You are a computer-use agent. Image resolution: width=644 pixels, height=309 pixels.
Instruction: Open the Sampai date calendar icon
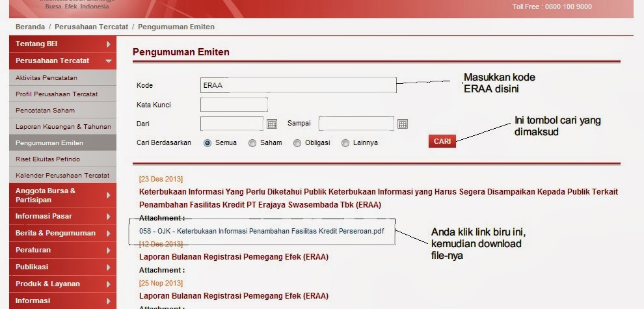[403, 124]
